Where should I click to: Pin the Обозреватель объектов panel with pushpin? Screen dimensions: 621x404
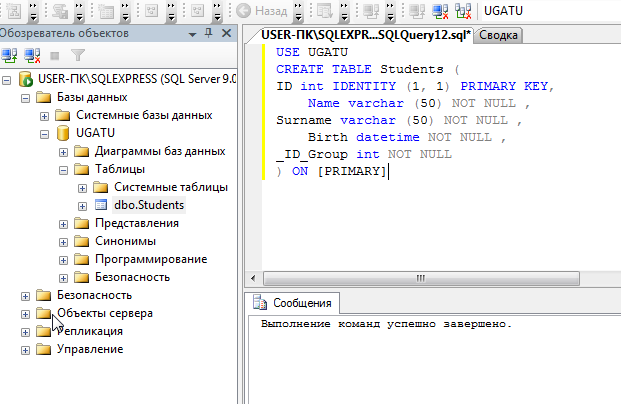[x=209, y=33]
